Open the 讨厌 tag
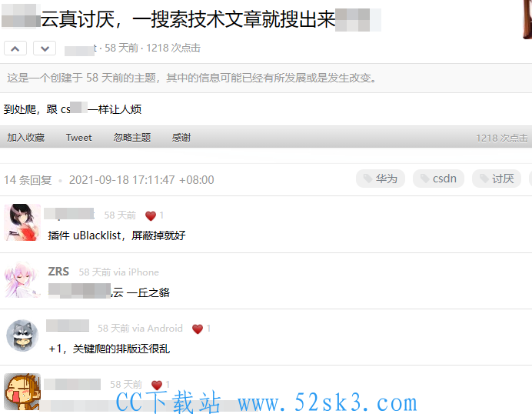The width and height of the screenshot is (532, 414). pos(497,179)
